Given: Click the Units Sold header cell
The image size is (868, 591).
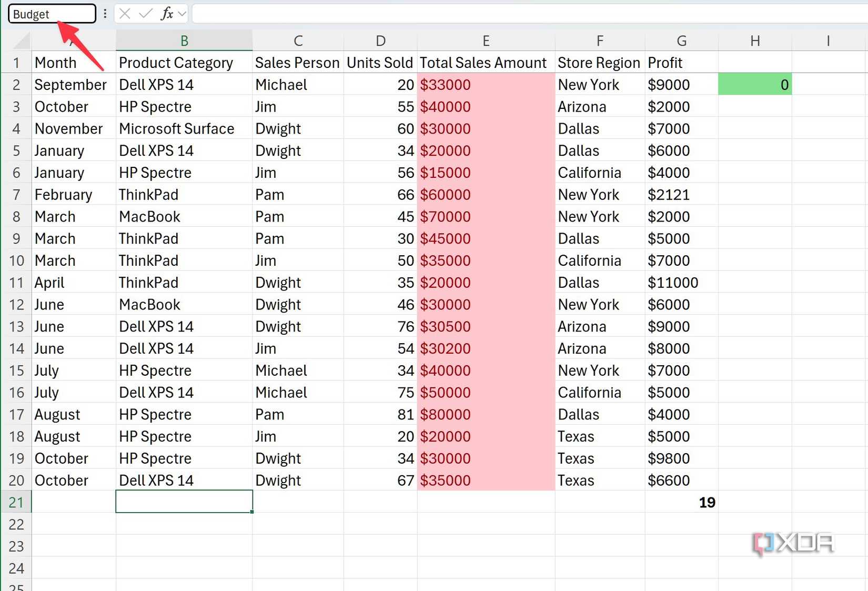Looking at the screenshot, I should click(381, 63).
